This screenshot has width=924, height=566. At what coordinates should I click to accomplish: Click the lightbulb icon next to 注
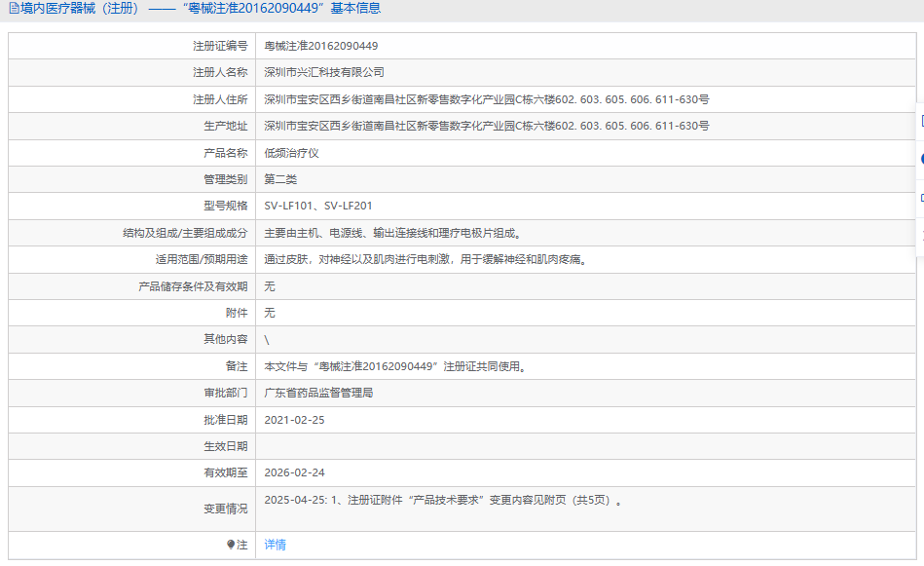click(x=231, y=545)
